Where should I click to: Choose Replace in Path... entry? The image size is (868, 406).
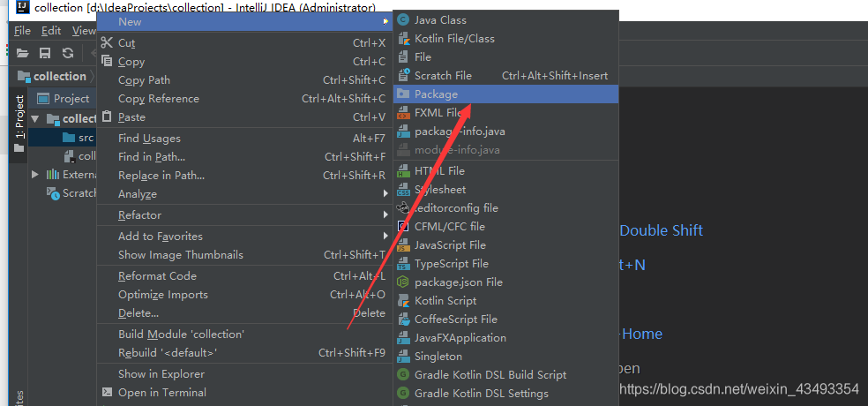(x=244, y=176)
